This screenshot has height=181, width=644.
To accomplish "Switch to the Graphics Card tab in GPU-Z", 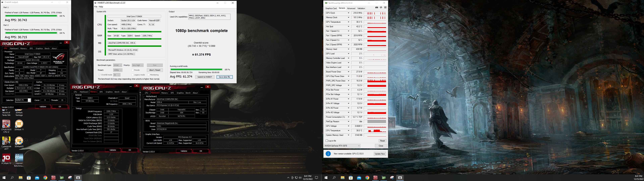I will tap(331, 8).
